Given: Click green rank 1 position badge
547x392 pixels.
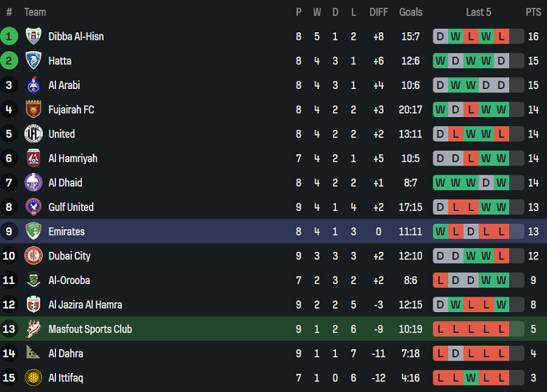Looking at the screenshot, I should [9, 36].
